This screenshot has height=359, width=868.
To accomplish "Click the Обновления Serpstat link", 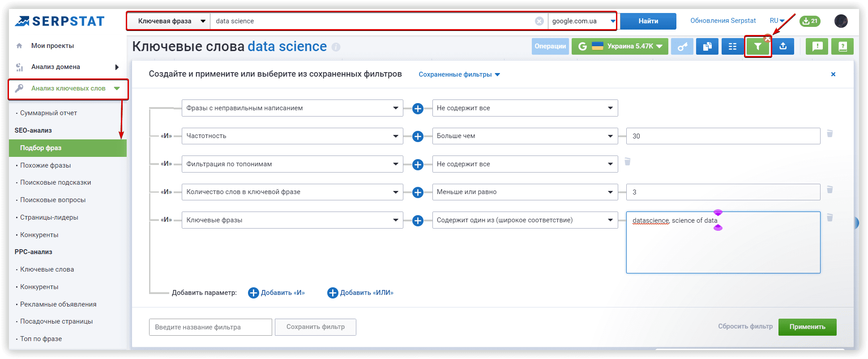I will tap(723, 21).
